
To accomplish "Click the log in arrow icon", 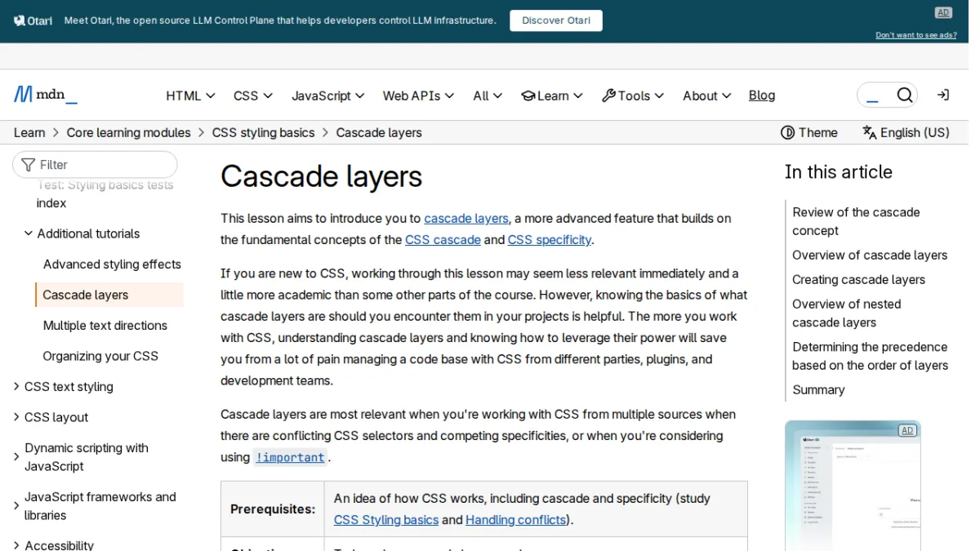I will click(942, 96).
